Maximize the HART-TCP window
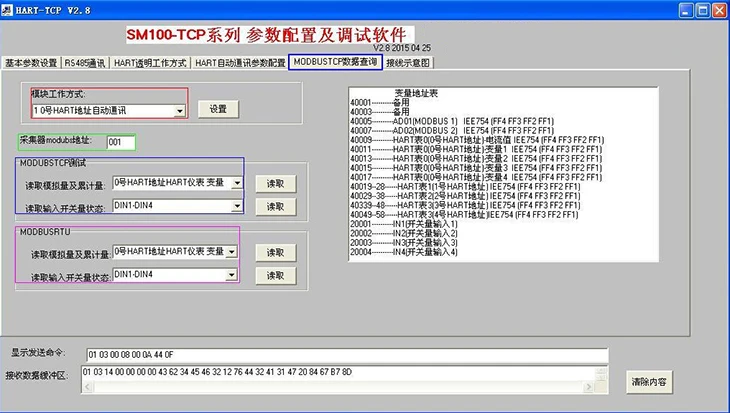The height and width of the screenshot is (413, 730). pos(702,10)
